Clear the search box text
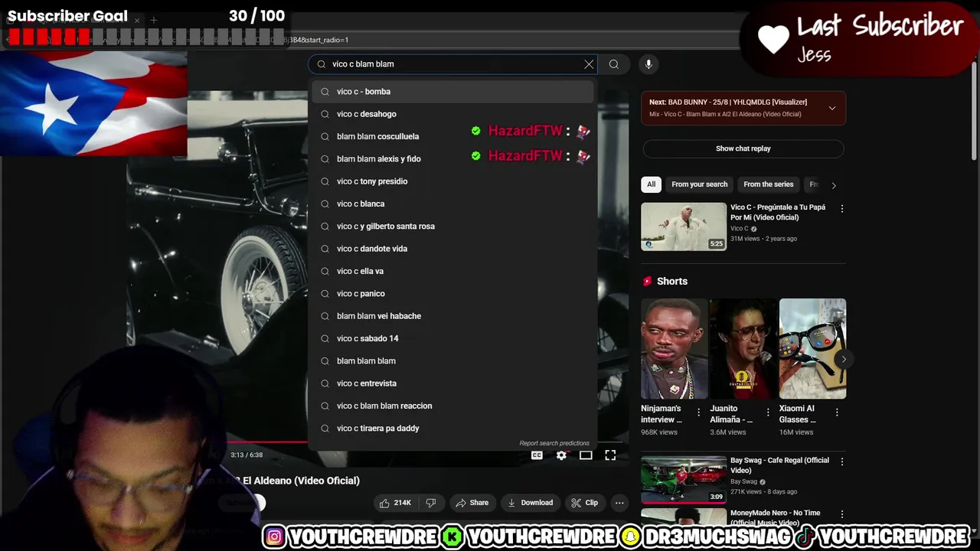Screen dimensions: 980x551 click(589, 64)
